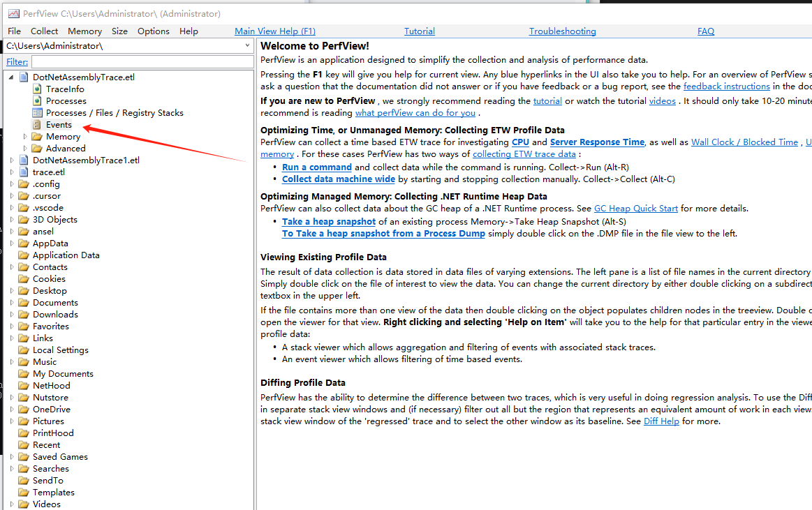Click the SendTo folder icon
Screen dimensions: 812x510
24,481
